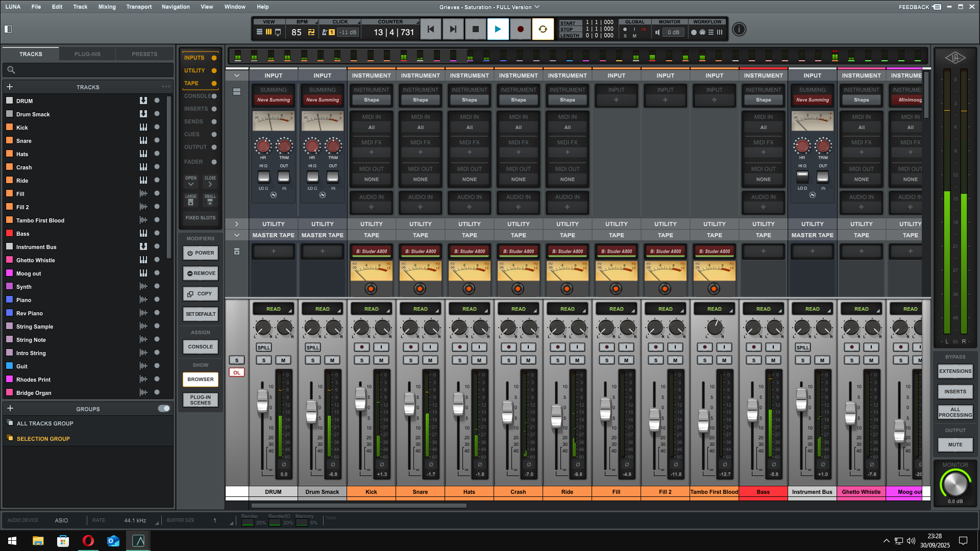The image size is (980, 551).
Task: Click the Play button in transport
Action: pos(498,30)
